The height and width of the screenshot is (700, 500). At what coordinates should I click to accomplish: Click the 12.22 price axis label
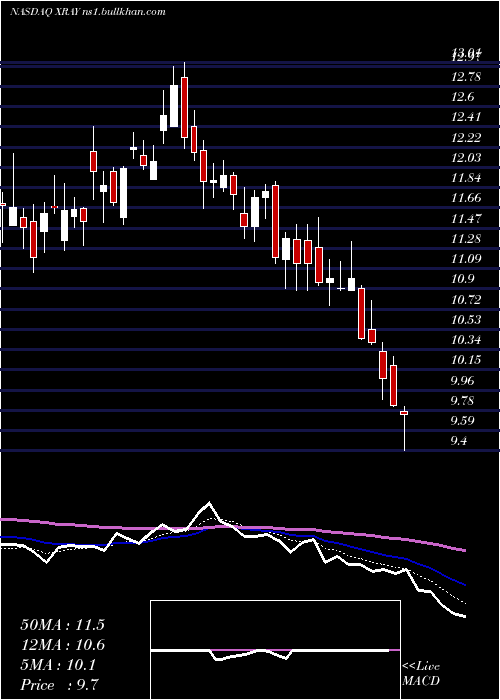pos(466,138)
